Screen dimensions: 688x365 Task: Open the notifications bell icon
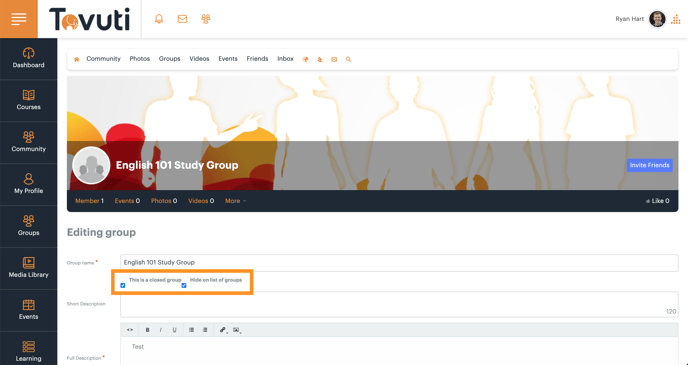tap(159, 19)
